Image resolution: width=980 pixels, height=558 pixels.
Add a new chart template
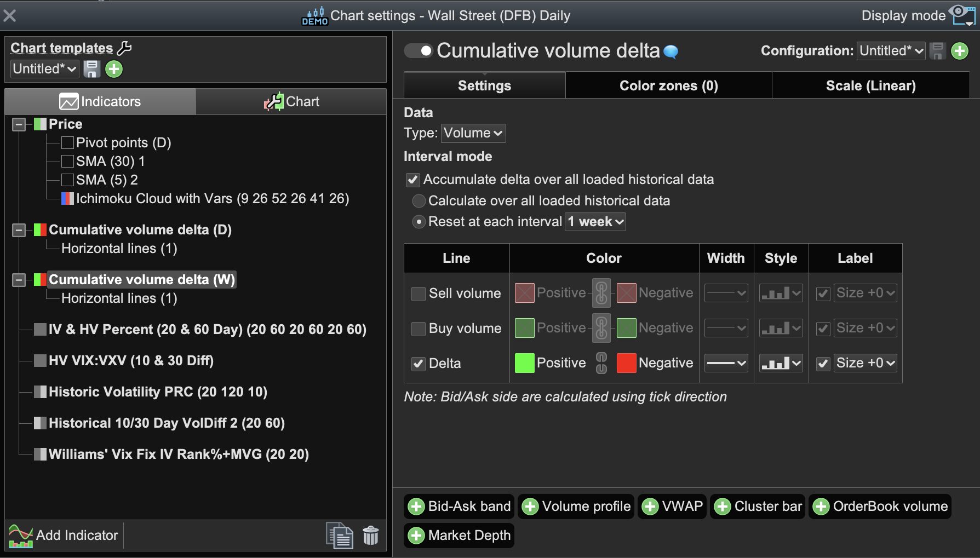click(114, 69)
